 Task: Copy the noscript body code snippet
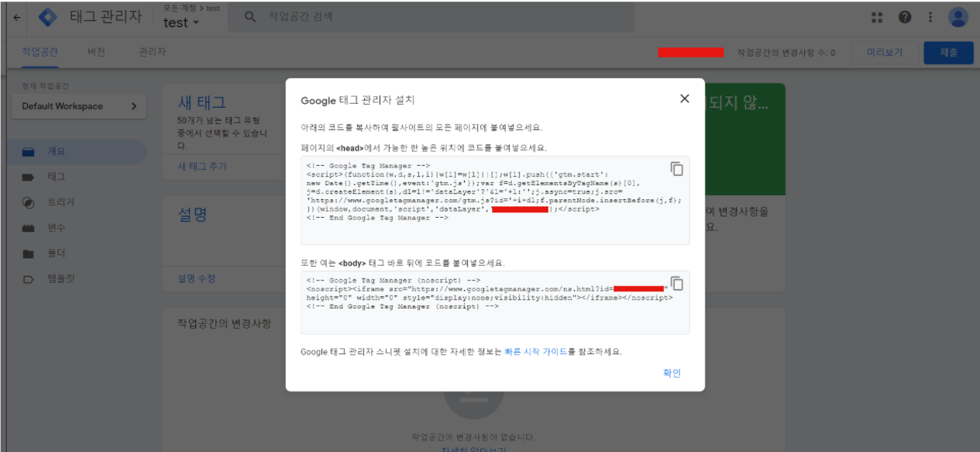click(676, 283)
